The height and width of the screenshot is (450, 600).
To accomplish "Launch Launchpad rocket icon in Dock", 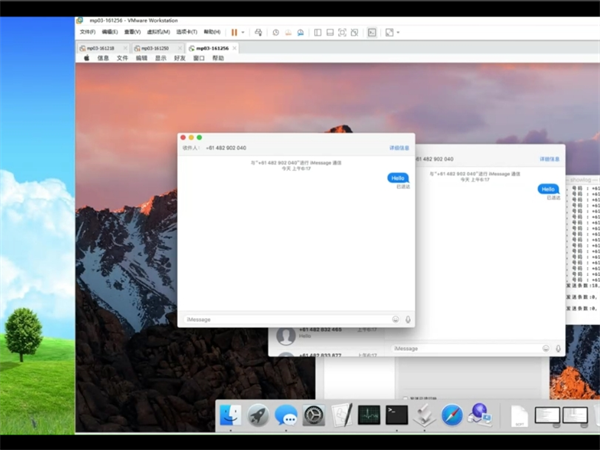I will [x=258, y=415].
